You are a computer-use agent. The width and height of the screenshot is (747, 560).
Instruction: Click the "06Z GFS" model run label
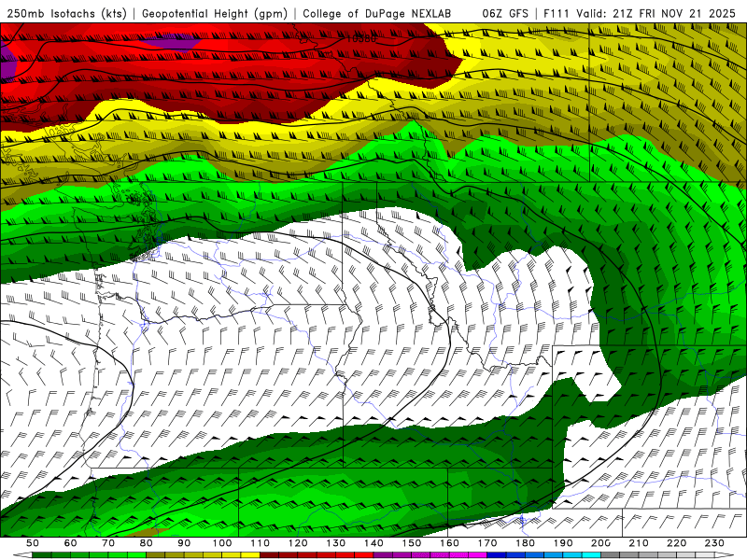[505, 13]
